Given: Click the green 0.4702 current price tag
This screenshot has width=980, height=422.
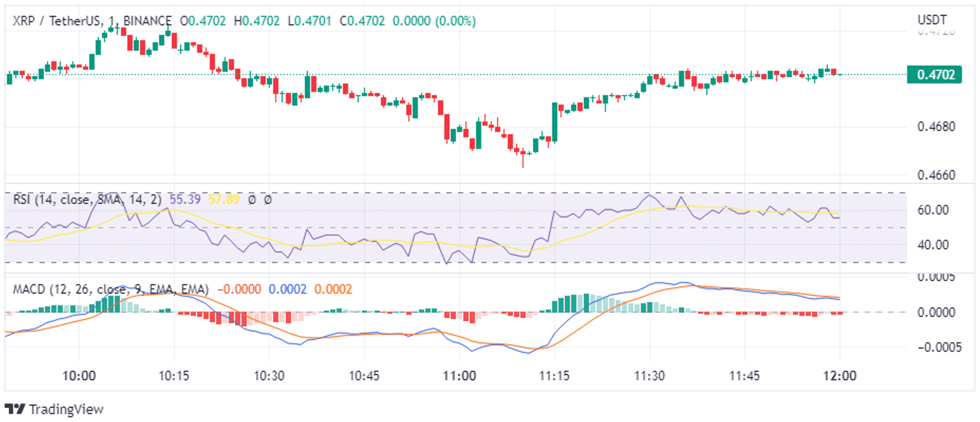Looking at the screenshot, I should tap(934, 74).
